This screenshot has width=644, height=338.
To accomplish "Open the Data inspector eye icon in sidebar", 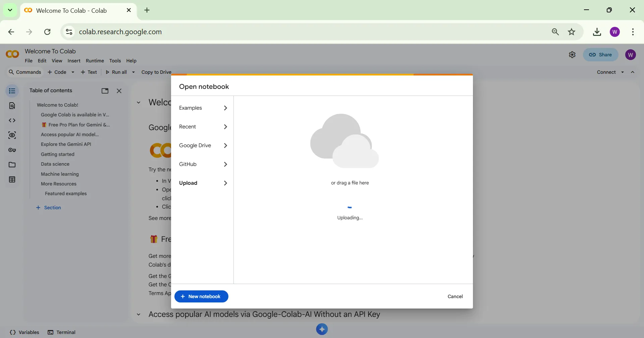I will click(12, 135).
